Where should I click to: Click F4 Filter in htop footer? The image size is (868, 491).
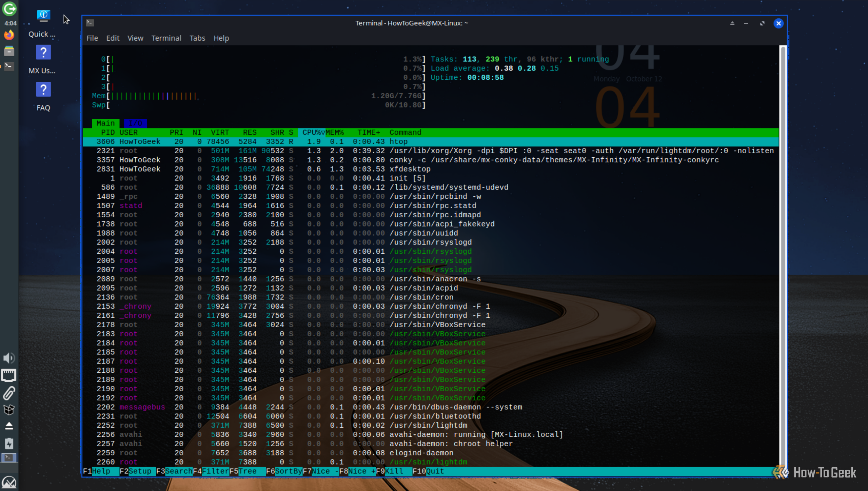click(x=211, y=471)
